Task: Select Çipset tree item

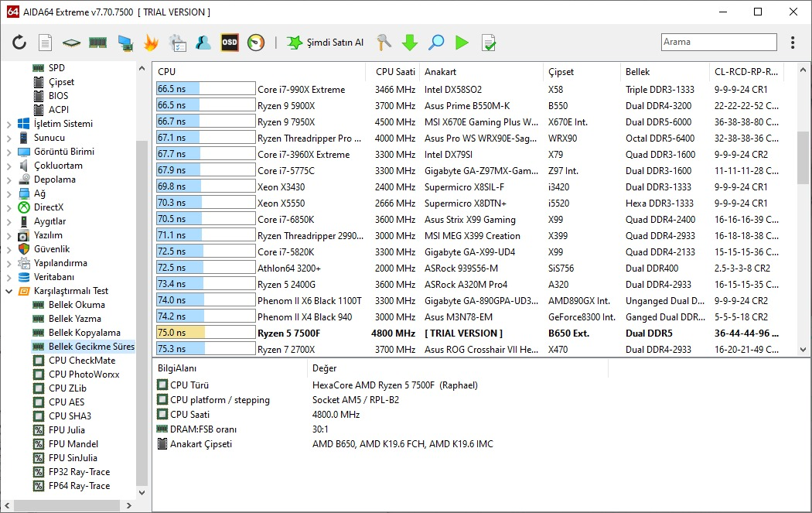Action: tap(61, 82)
